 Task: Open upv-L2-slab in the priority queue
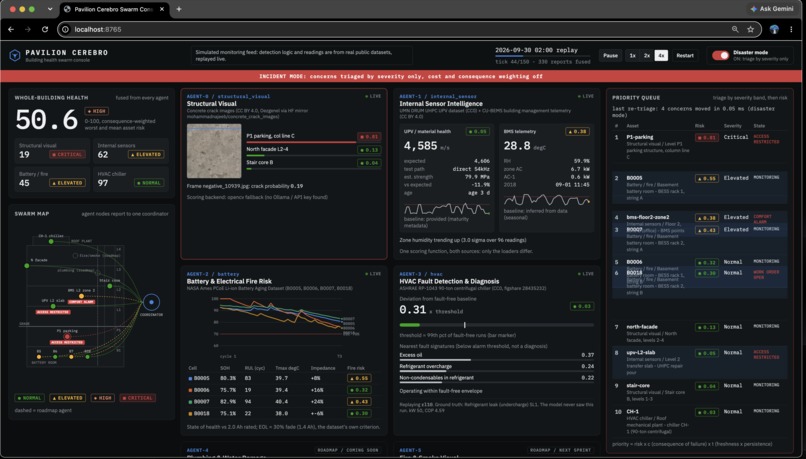click(x=700, y=362)
